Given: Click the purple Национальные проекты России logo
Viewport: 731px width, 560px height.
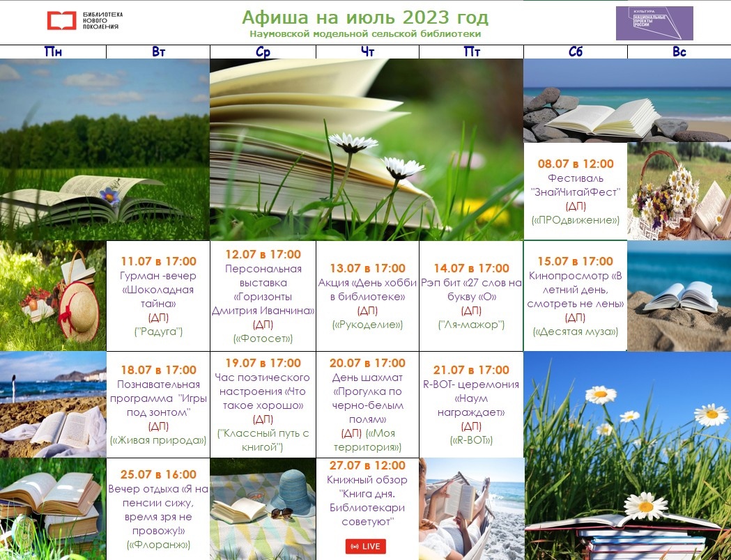Looking at the screenshot, I should 654,24.
